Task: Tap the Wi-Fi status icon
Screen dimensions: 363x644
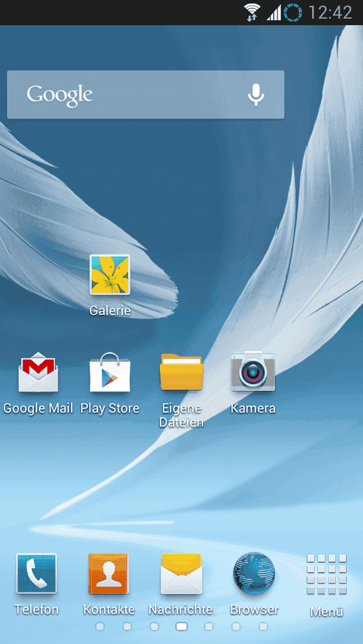Action: (251, 13)
